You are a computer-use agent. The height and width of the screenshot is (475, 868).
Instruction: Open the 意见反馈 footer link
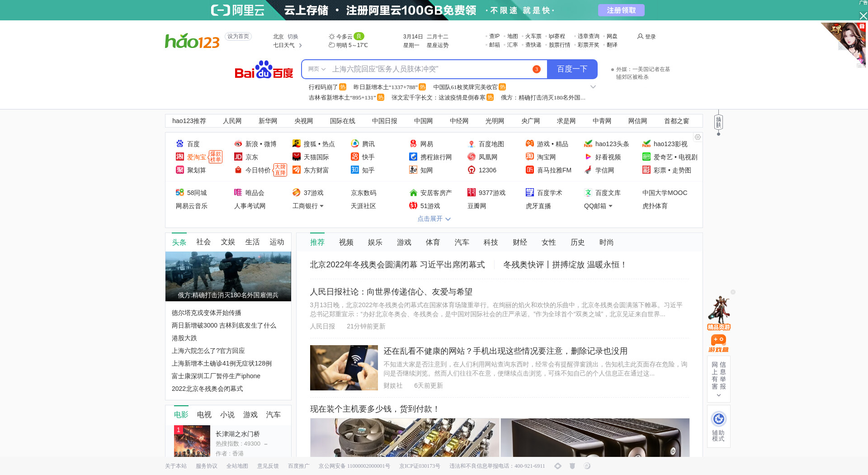268,466
